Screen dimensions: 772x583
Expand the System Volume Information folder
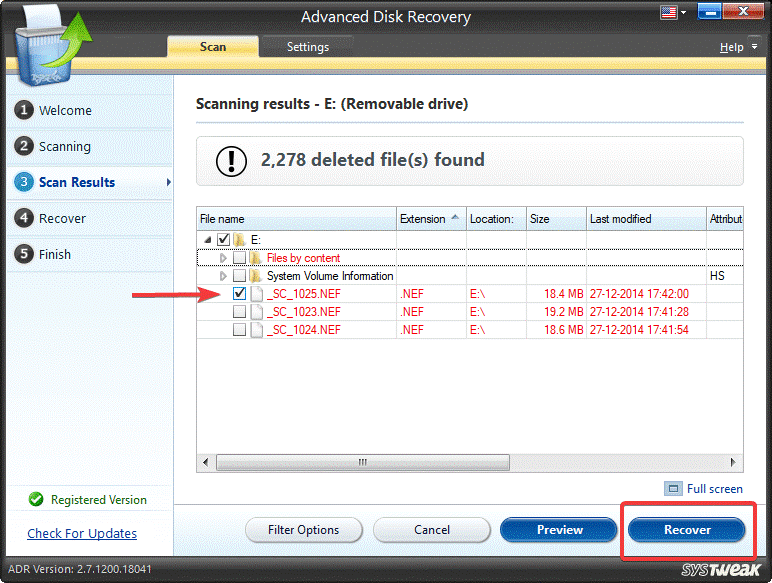pos(223,276)
